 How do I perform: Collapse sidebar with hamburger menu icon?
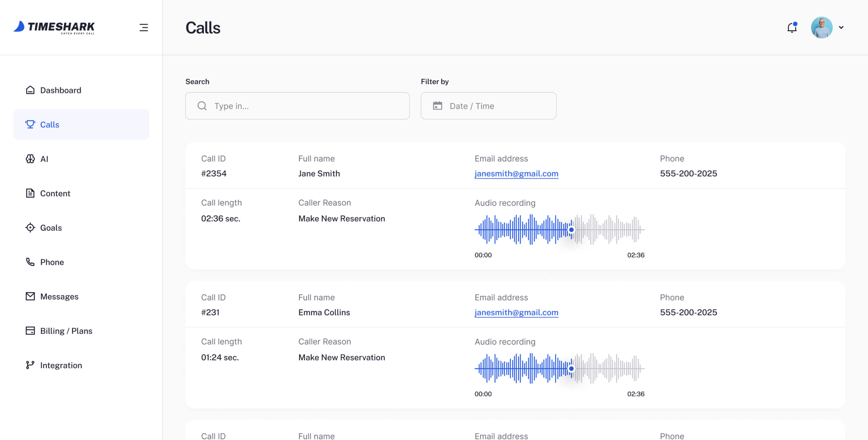tap(144, 27)
